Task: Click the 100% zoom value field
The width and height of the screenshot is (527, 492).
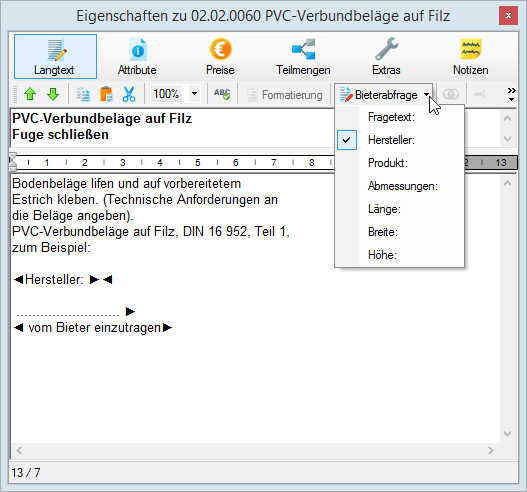Action: 167,94
